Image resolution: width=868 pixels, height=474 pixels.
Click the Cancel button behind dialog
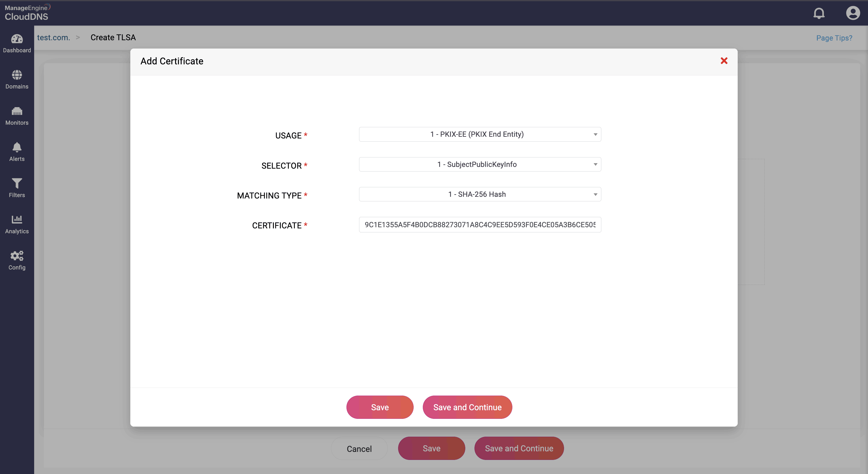359,449
